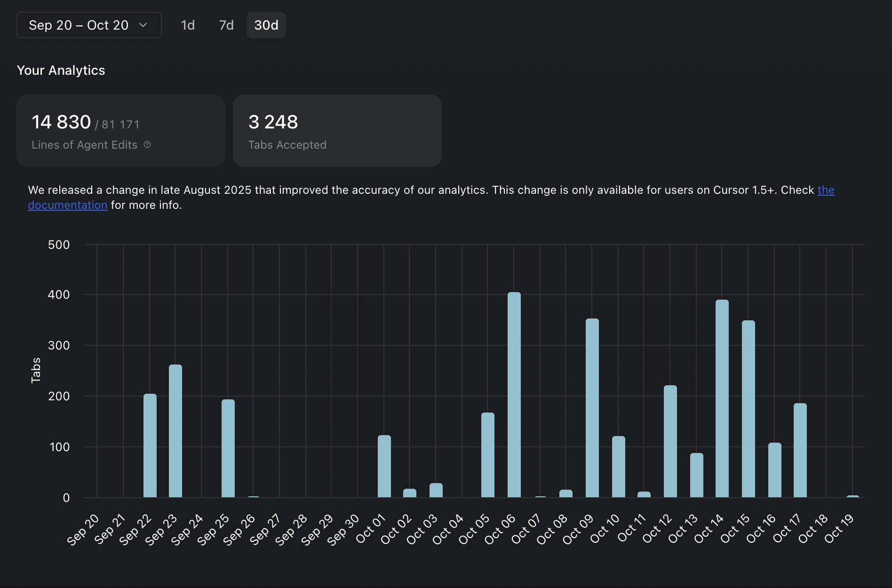The height and width of the screenshot is (588, 892).
Task: Select the Oct 01 bar
Action: point(384,466)
